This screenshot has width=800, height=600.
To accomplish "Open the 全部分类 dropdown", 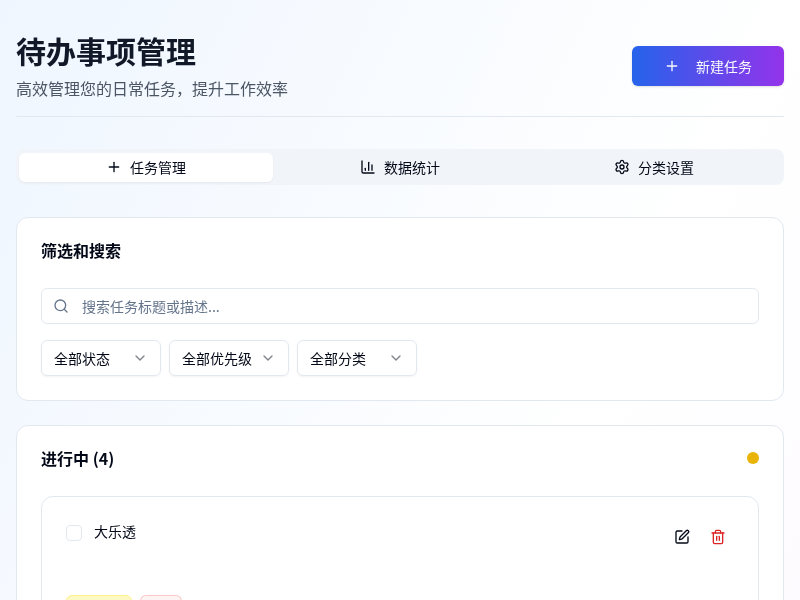I will click(356, 358).
